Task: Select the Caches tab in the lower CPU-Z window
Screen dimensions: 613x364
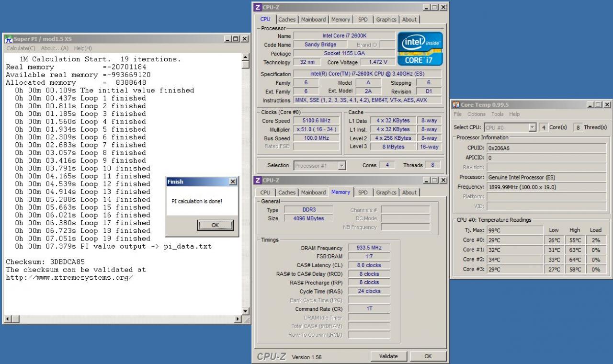Action: click(287, 193)
